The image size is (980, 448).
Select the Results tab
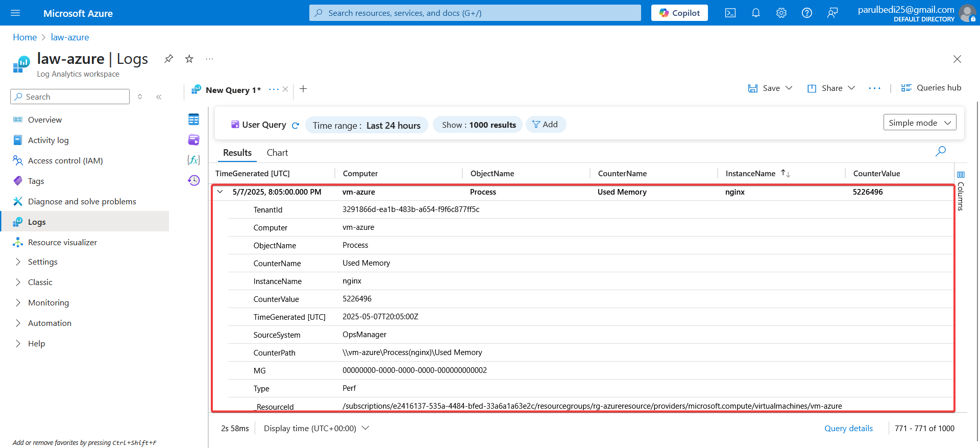click(237, 153)
